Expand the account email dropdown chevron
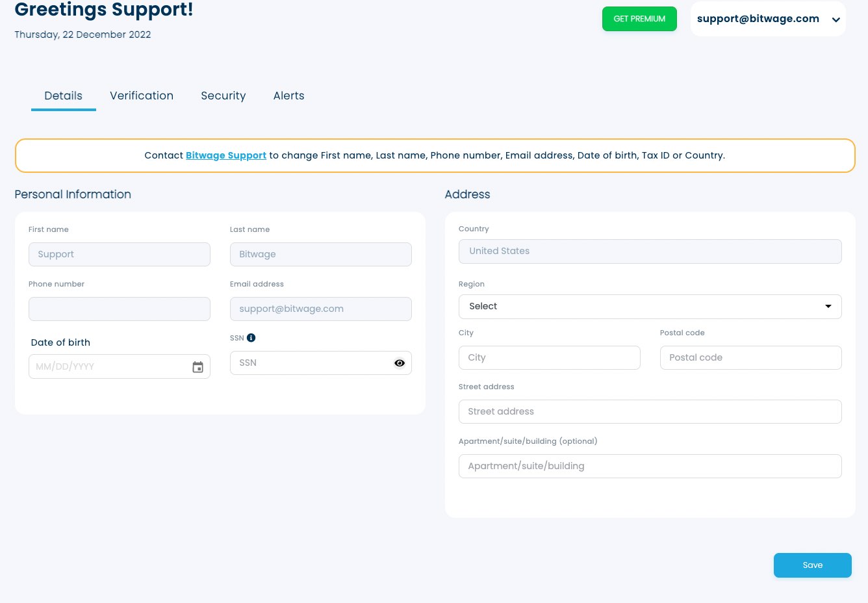Viewport: 868px width, 603px height. click(836, 19)
